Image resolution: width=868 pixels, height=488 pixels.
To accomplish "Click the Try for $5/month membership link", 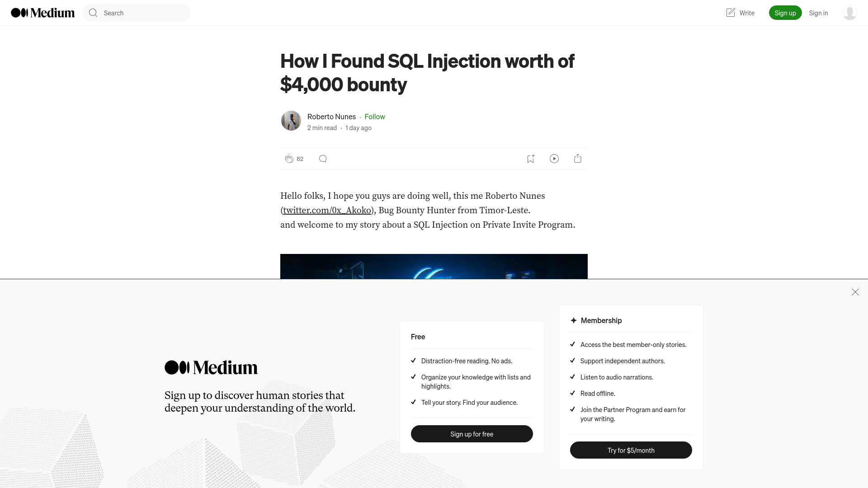I will (631, 450).
